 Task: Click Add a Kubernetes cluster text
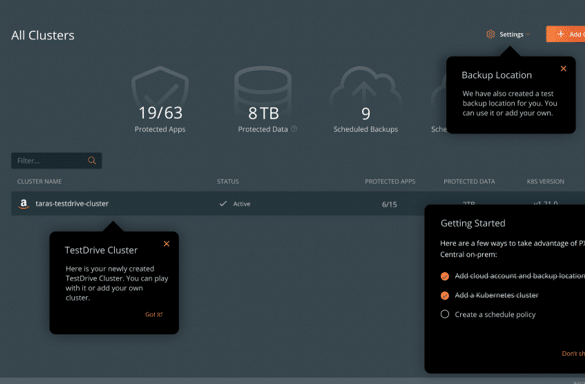496,295
